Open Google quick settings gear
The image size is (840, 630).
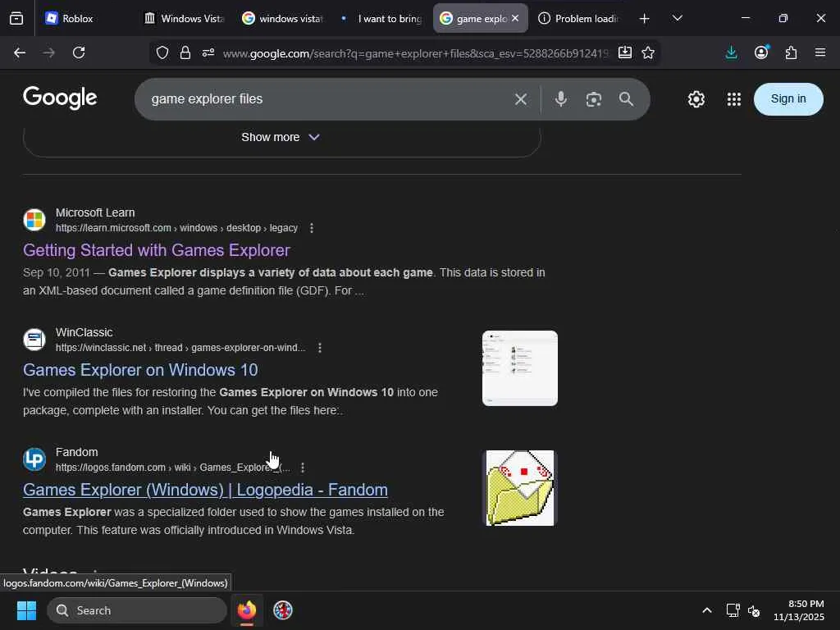click(696, 99)
